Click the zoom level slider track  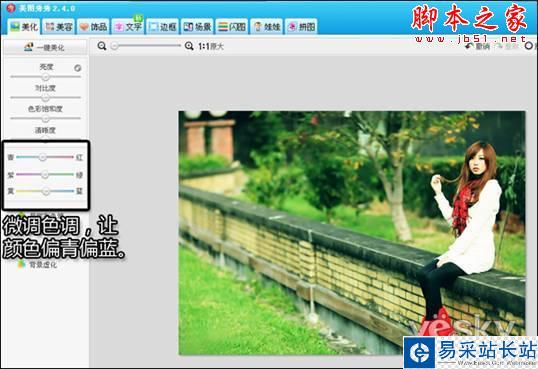pos(147,45)
